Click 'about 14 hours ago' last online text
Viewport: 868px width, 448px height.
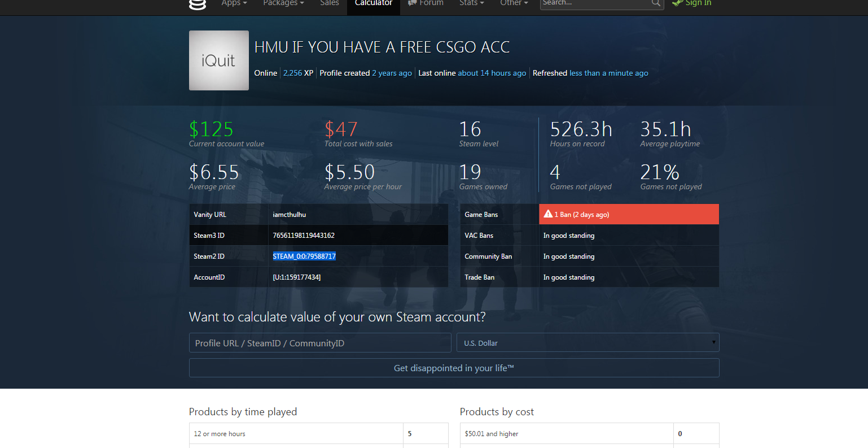pos(492,73)
